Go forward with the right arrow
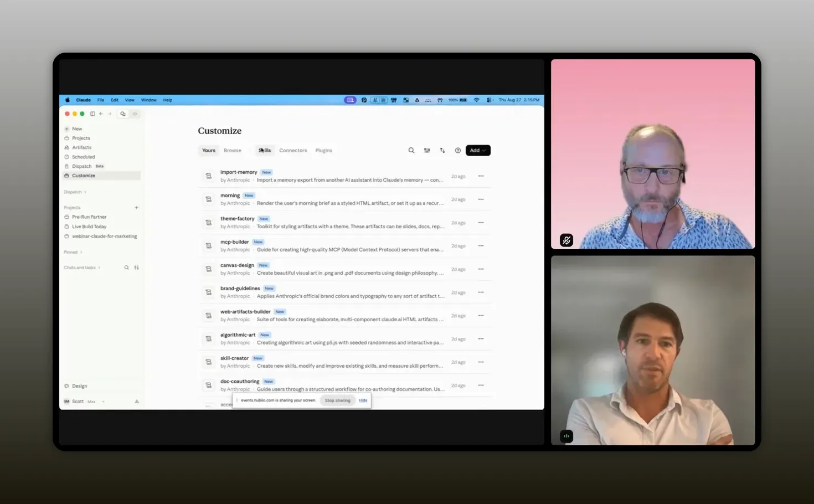 (x=110, y=114)
